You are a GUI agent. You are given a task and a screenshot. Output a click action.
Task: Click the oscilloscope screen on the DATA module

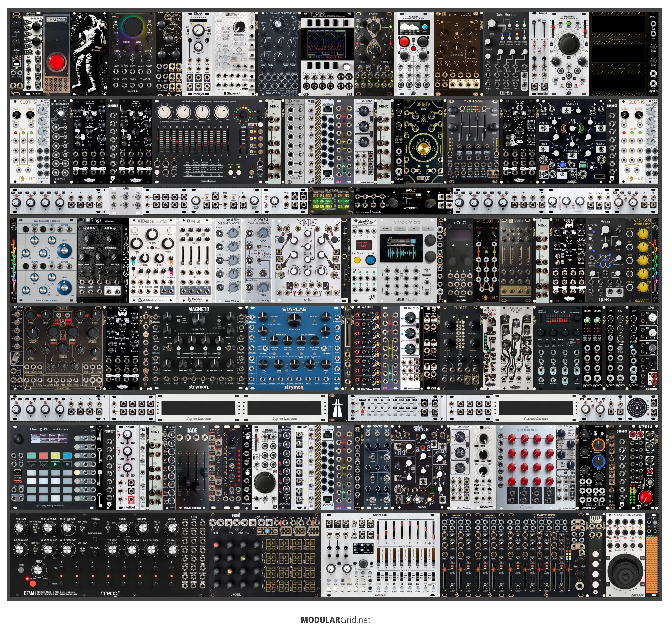pos(326,44)
